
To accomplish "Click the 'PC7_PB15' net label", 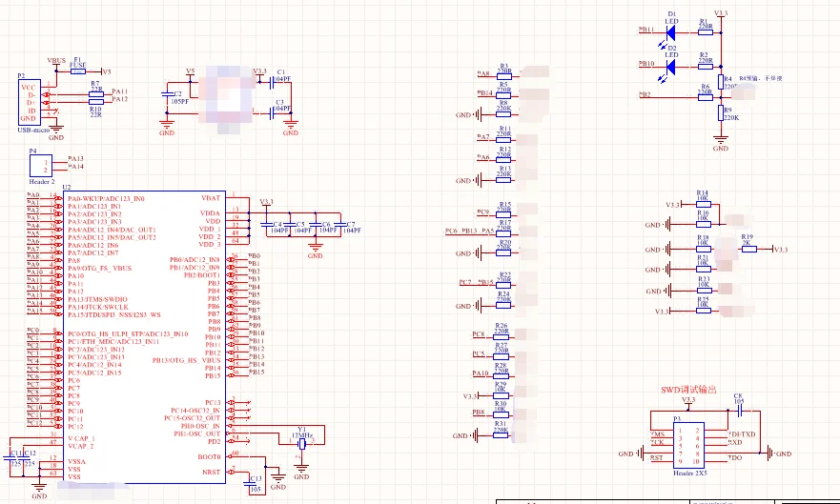I will pos(476,283).
